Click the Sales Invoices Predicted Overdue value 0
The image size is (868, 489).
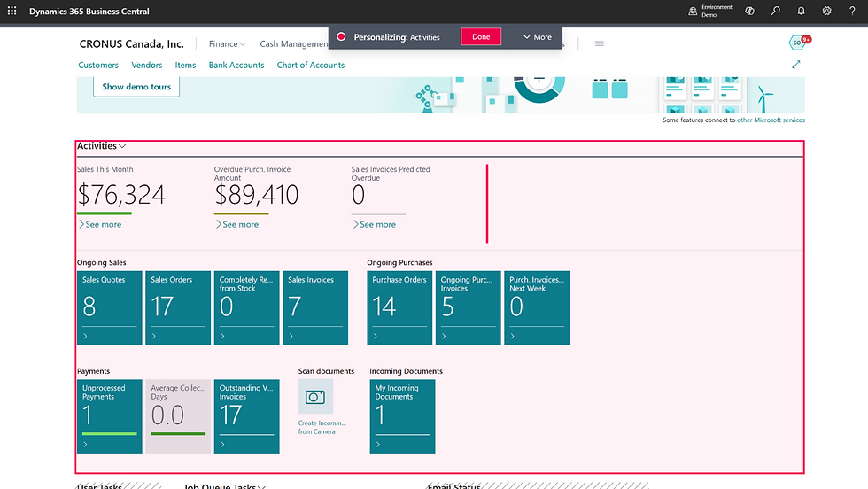point(358,195)
